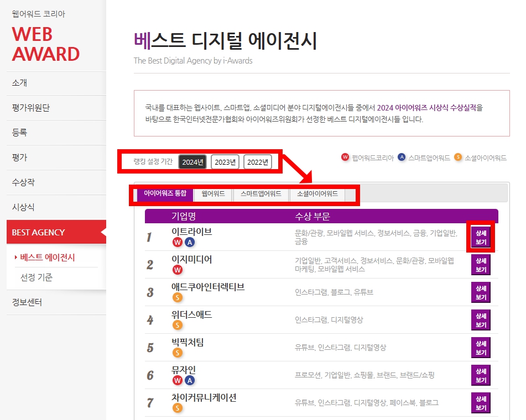This screenshot has width=526, height=420.
Task: Click company name 차이커뮤니케이션
Action: pyautogui.click(x=204, y=397)
